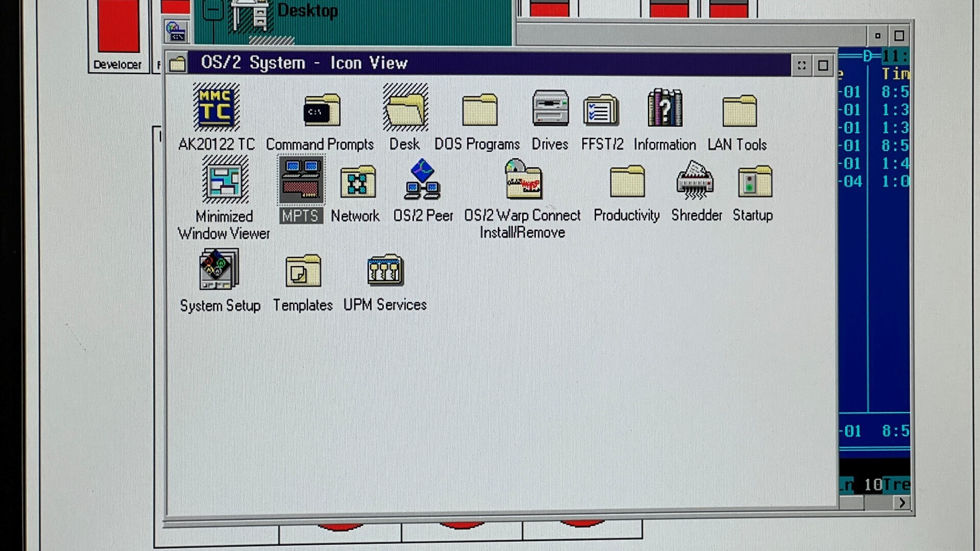
Task: Open the LAN Tools folder
Action: pyautogui.click(x=740, y=110)
